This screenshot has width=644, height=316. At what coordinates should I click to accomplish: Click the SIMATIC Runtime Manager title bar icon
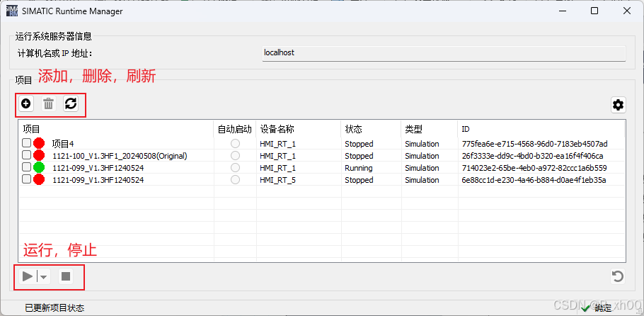[x=12, y=11]
